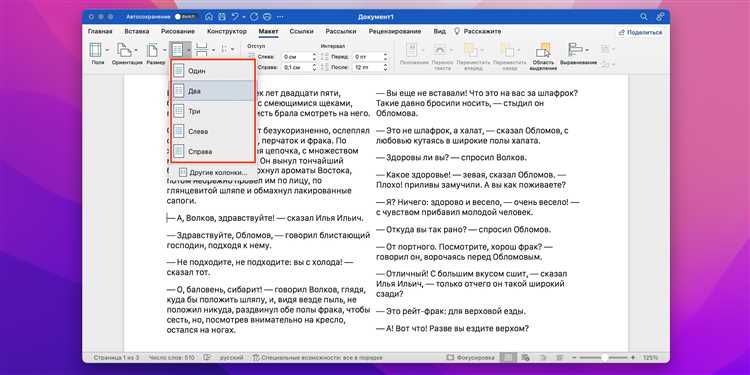Click the Undo icon in the title bar
The height and width of the screenshot is (375, 750).
[x=235, y=17]
